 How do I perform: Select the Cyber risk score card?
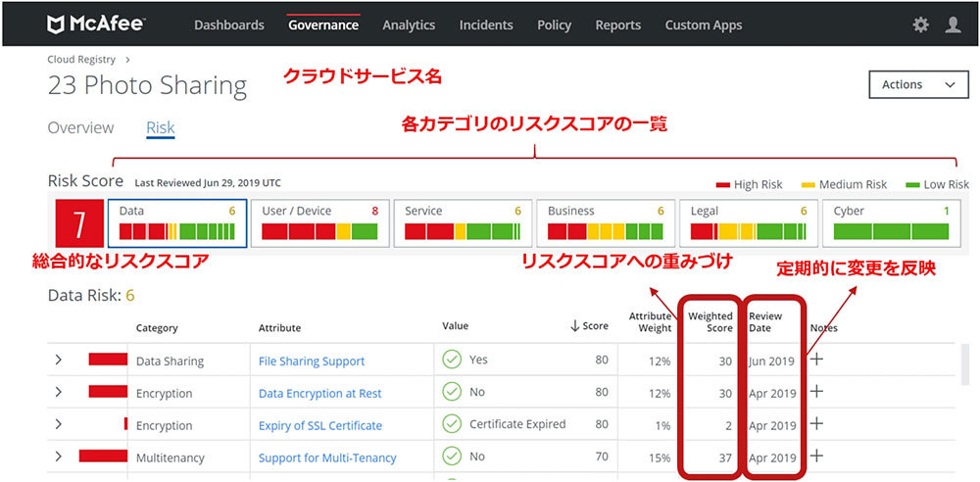click(890, 223)
